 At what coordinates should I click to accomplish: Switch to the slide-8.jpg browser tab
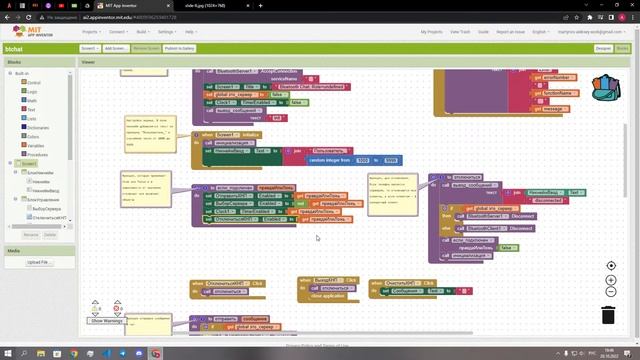(212, 6)
